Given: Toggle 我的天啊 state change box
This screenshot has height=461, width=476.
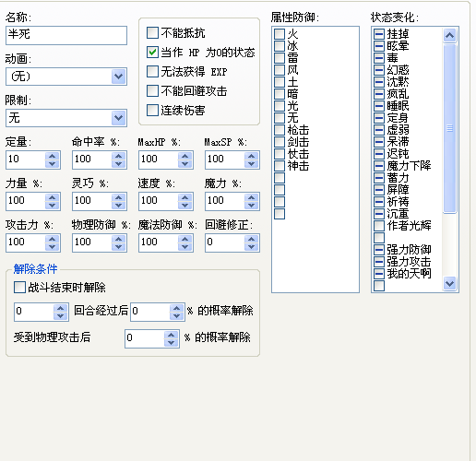Looking at the screenshot, I should coord(379,274).
